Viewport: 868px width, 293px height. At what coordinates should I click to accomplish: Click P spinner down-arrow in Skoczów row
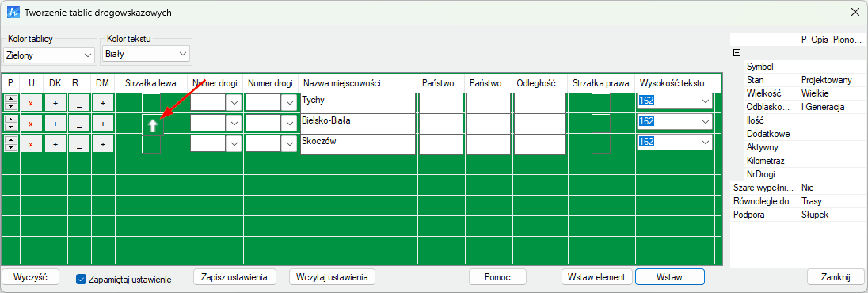tap(10, 148)
